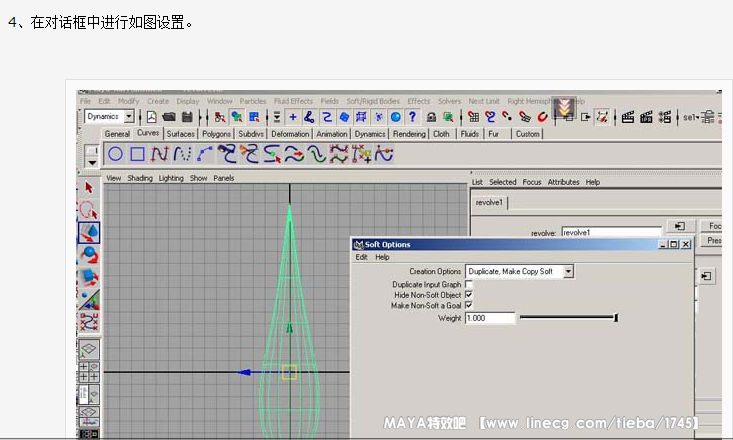733x440 pixels.
Task: Select the Scale tool cube icon
Action: click(x=89, y=277)
